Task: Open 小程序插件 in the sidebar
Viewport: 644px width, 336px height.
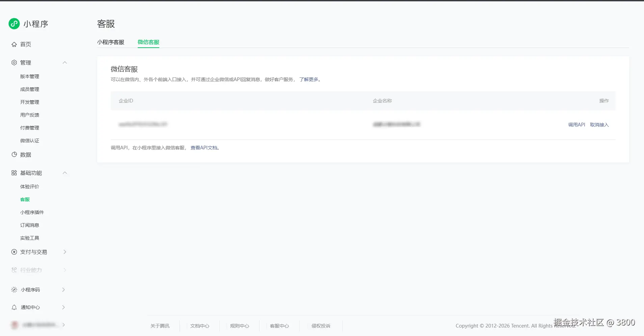Action: click(x=32, y=212)
